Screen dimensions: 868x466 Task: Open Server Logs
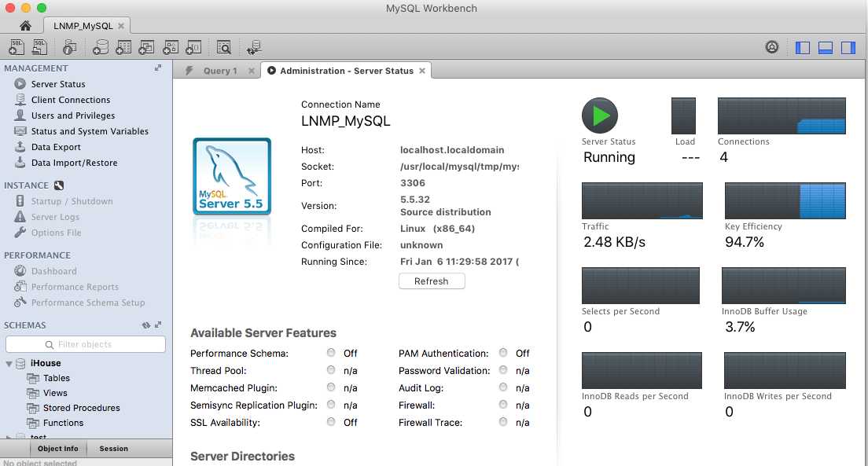pos(55,217)
